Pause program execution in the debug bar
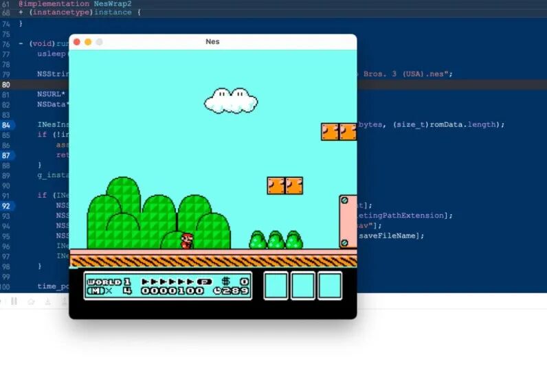 tap(14, 301)
